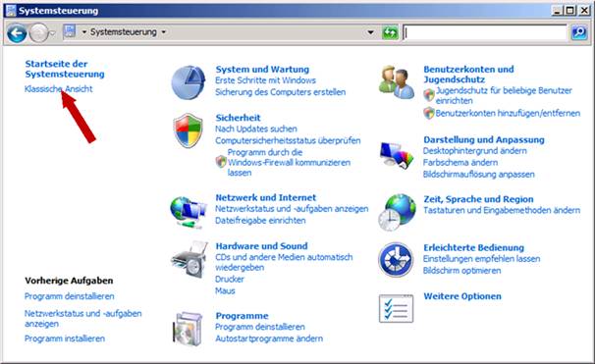Viewport: 595px width, 364px height.
Task: Open Benutzerkonten und Jugendschutz heading
Action: click(x=468, y=75)
